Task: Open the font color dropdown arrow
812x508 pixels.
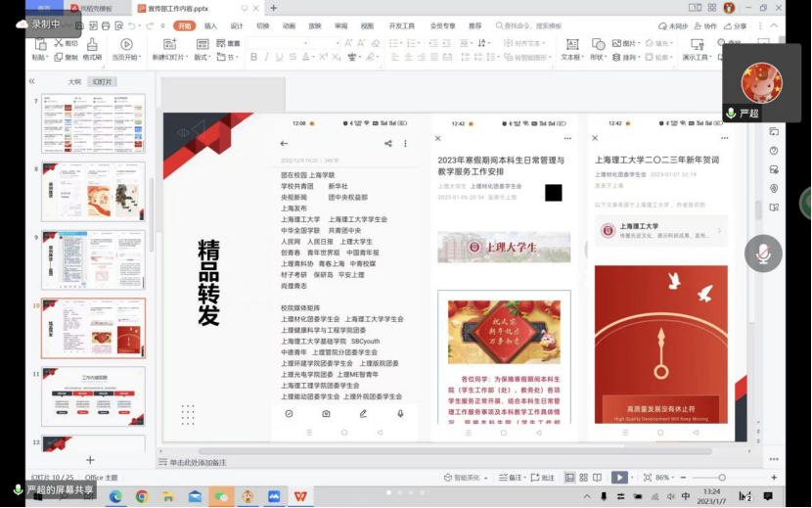Action: coord(313,57)
